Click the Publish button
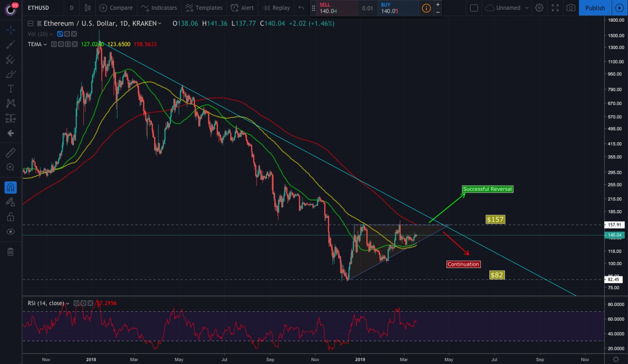628x364 pixels. [x=595, y=8]
